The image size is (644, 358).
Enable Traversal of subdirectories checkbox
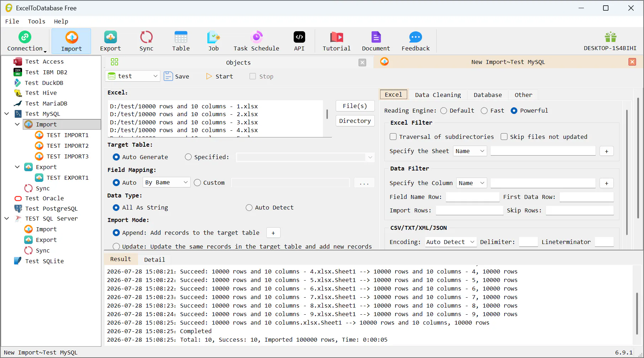pos(393,137)
